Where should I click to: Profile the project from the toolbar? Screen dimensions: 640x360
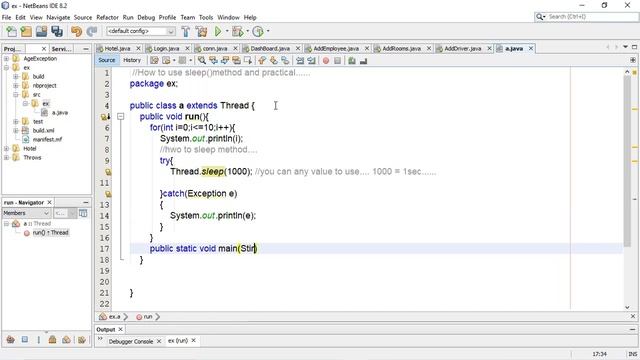pos(258,31)
